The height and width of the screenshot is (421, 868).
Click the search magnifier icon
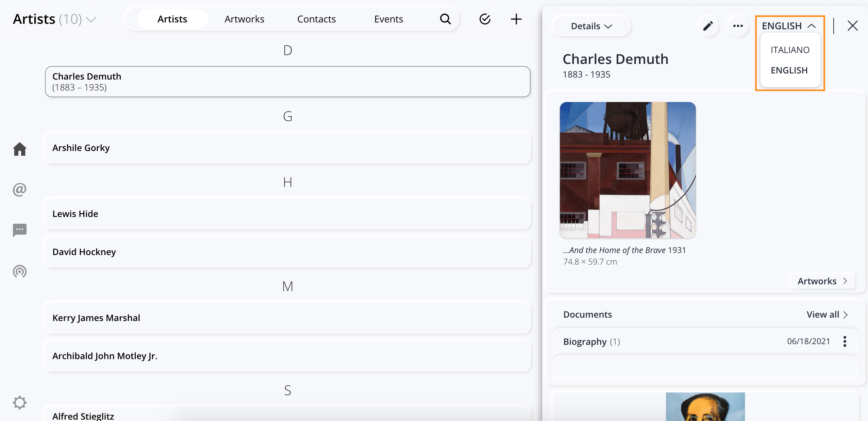click(445, 19)
